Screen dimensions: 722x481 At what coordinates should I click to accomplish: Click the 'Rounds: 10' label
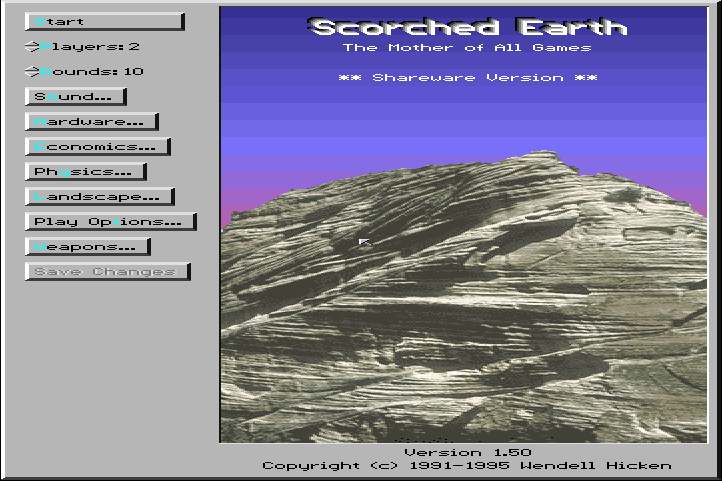[x=92, y=71]
